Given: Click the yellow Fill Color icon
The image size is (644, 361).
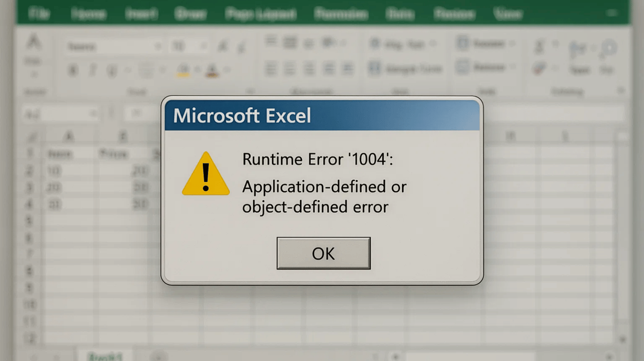Looking at the screenshot, I should click(183, 71).
